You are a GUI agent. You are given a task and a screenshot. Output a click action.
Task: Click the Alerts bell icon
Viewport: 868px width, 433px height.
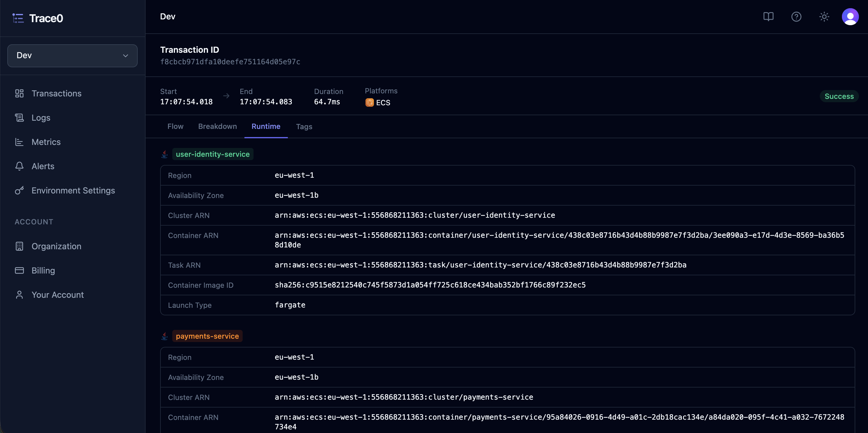click(19, 166)
